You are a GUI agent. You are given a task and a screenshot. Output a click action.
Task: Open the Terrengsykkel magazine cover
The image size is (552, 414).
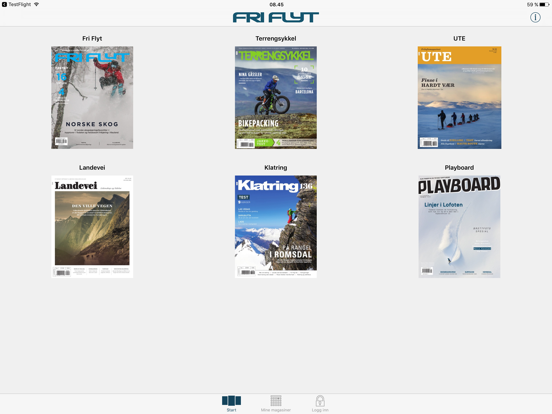tap(276, 98)
